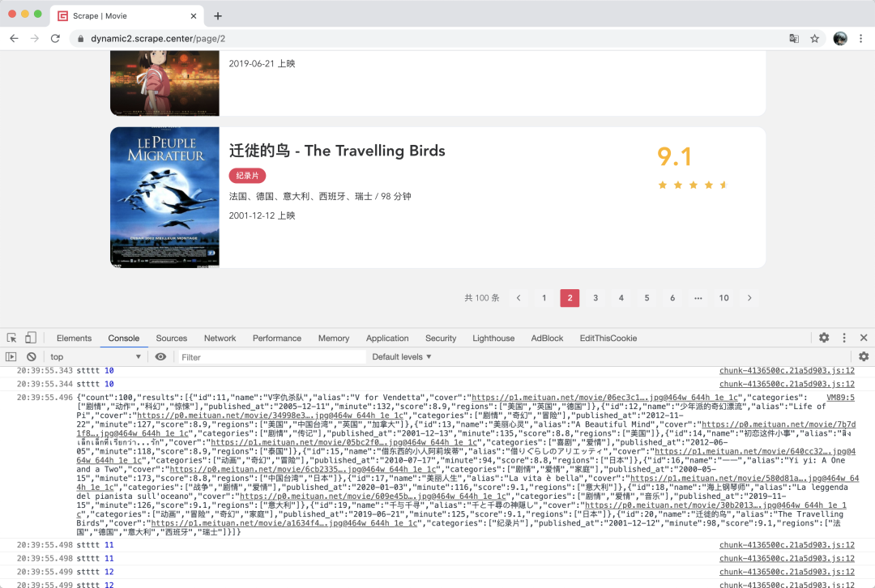Open DevTools three-dot customize menu

[x=843, y=338]
